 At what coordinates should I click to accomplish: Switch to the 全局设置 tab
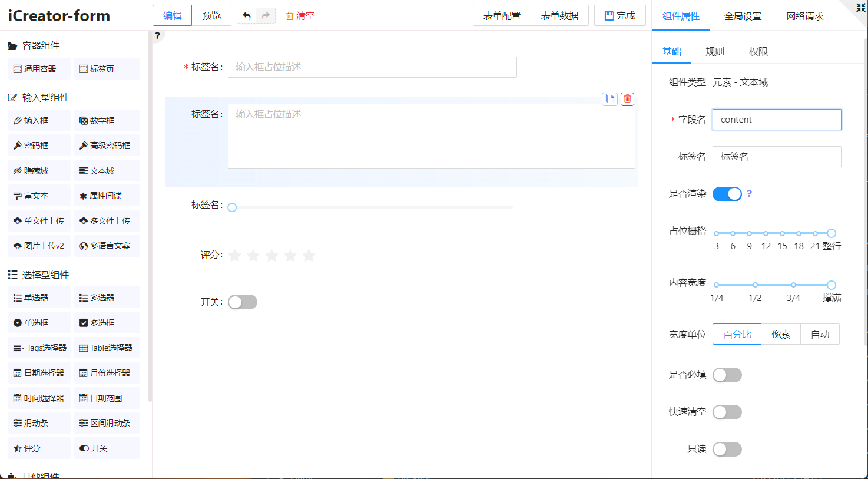click(x=743, y=16)
